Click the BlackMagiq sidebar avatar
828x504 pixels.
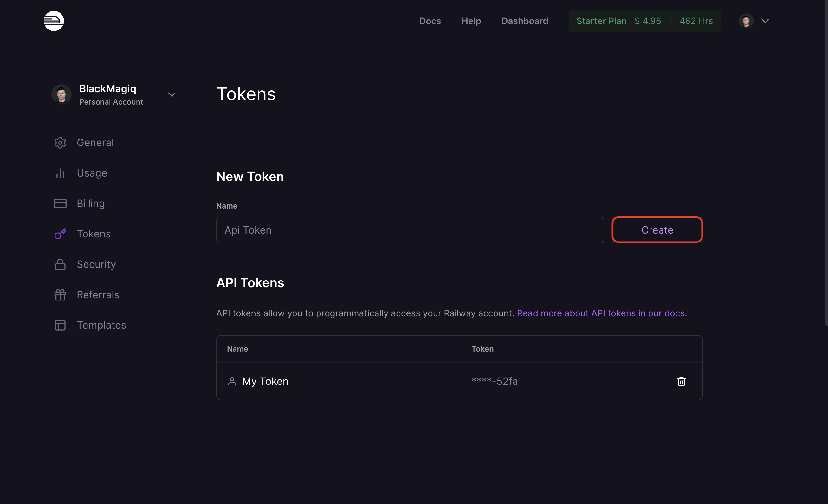click(61, 94)
